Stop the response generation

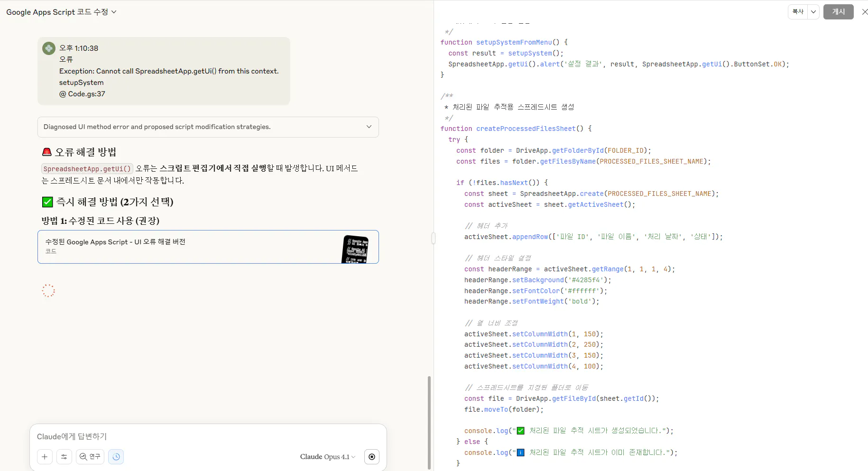pos(372,457)
